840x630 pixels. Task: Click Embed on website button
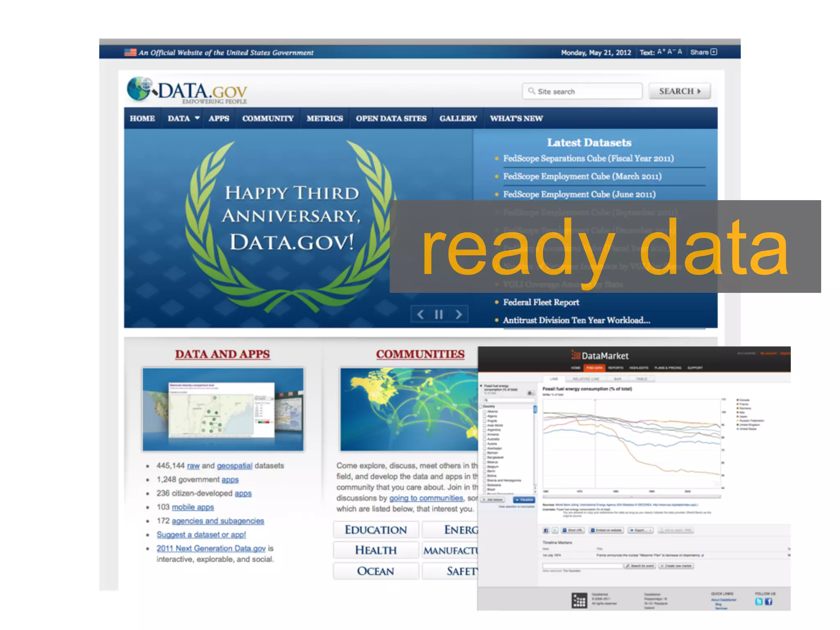606,530
